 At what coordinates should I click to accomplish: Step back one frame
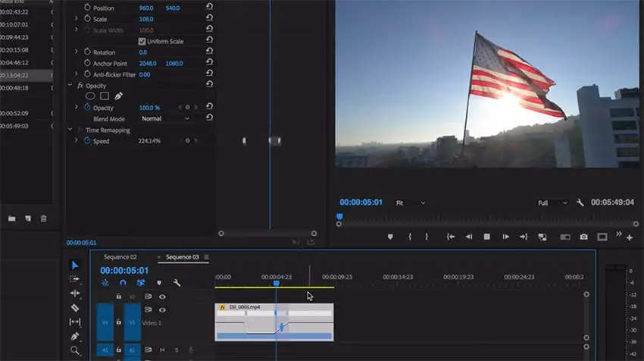(469, 237)
